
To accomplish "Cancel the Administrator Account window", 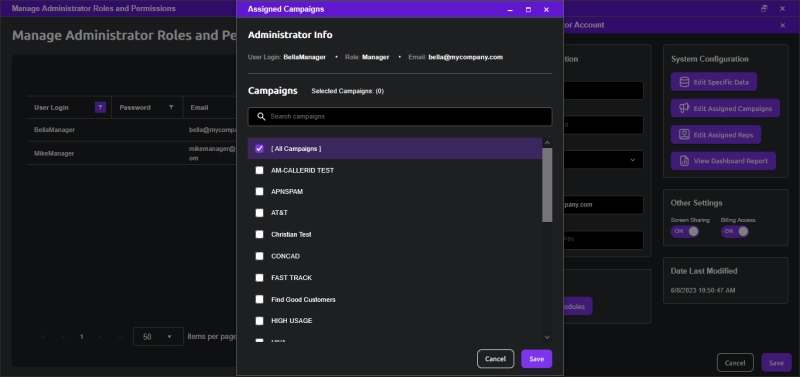I will pyautogui.click(x=735, y=363).
